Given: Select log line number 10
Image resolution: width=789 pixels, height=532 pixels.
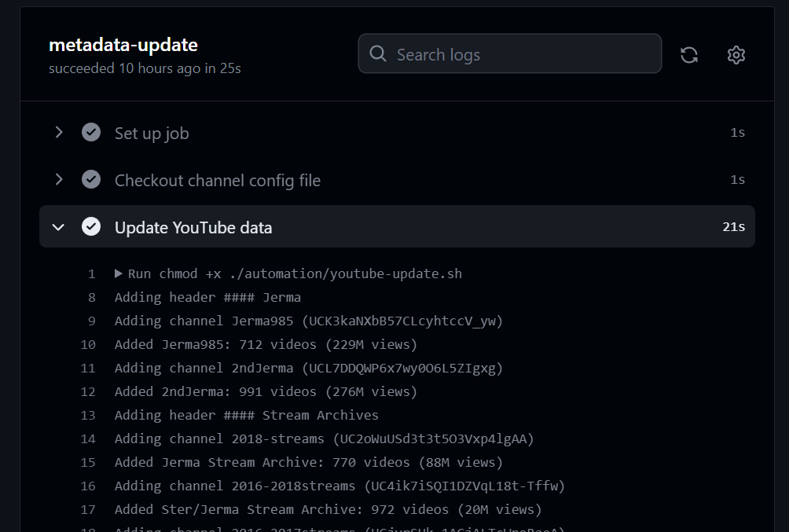Looking at the screenshot, I should coord(87,345).
